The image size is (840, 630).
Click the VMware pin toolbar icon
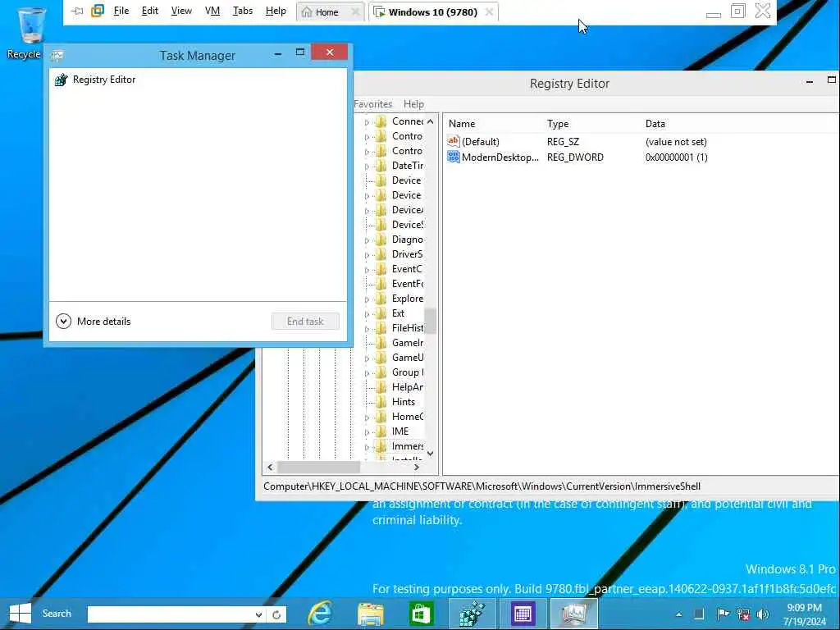[x=77, y=11]
